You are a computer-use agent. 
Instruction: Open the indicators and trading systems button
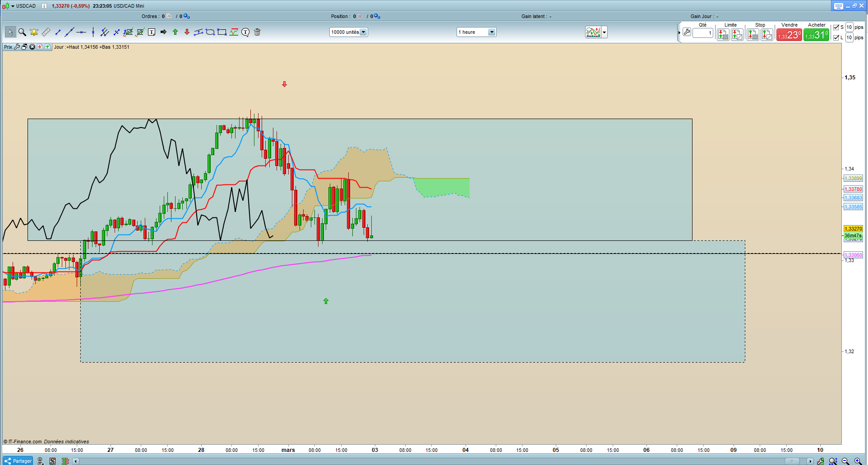pyautogui.click(x=594, y=32)
